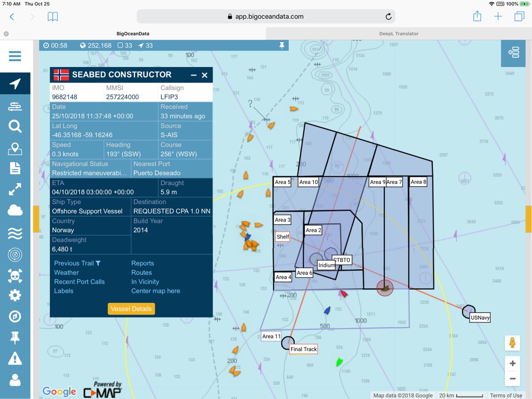Open the piracy skull sidebar icon
The height and width of the screenshot is (399, 532).
15,277
